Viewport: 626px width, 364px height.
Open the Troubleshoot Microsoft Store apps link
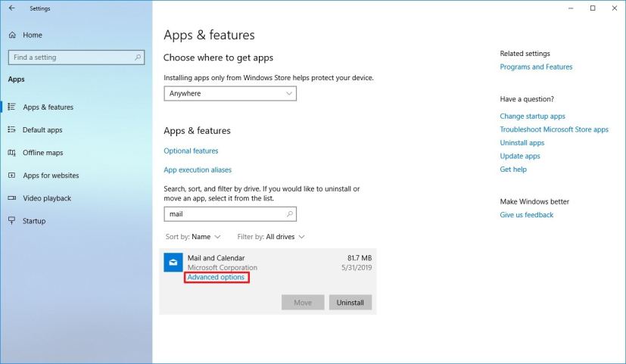[x=554, y=129]
